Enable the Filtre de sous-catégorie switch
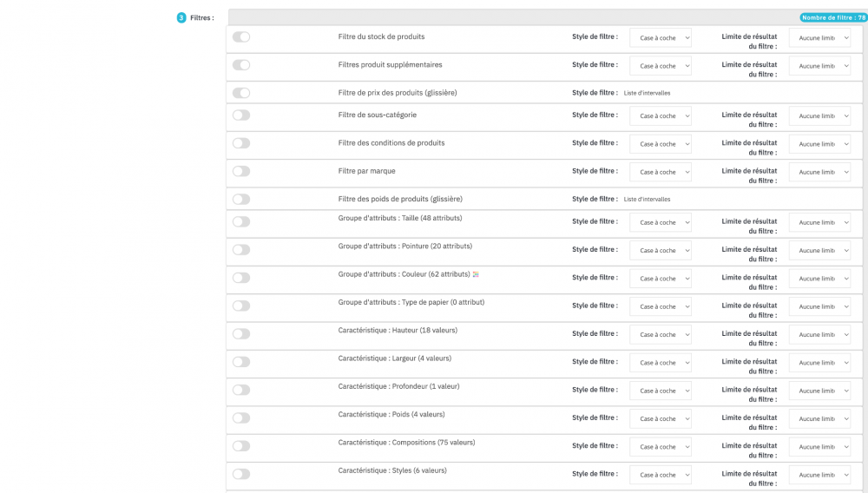868x493 pixels. click(241, 115)
